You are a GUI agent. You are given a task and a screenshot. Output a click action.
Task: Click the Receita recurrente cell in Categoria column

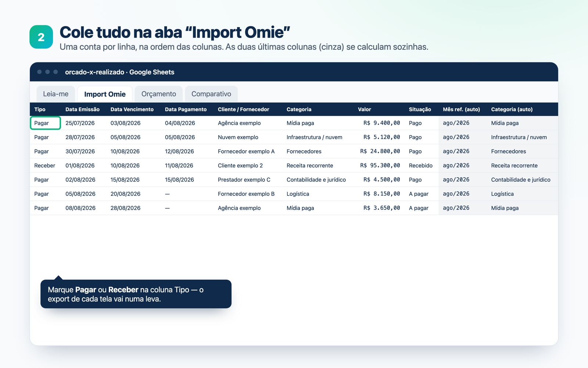tap(310, 166)
